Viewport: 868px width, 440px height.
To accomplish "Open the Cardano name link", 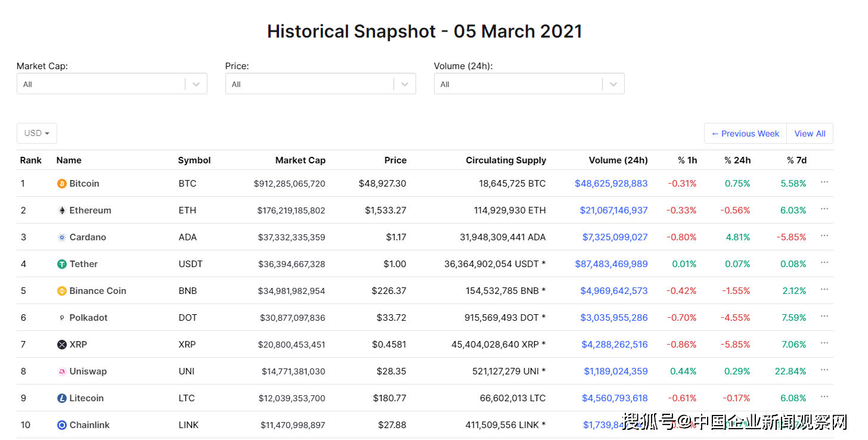I will (x=88, y=237).
